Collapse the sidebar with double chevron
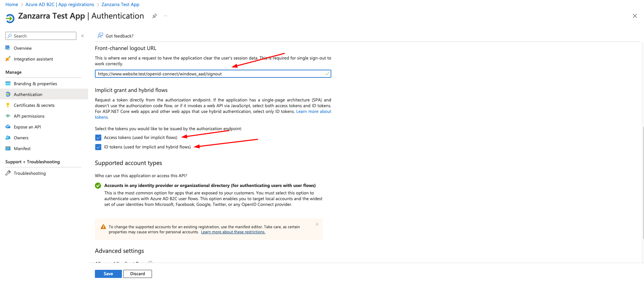Viewport: 644px width, 283px height. tap(82, 36)
